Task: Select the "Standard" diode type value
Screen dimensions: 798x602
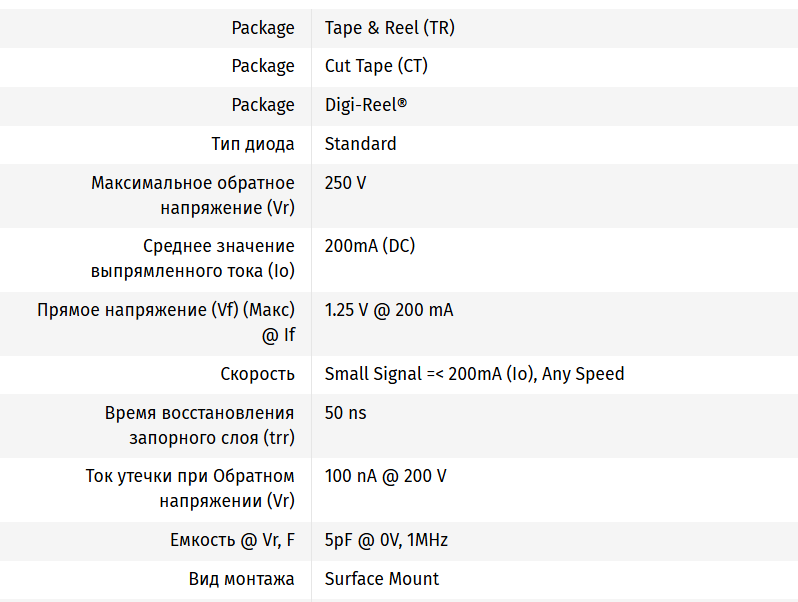Action: (360, 144)
